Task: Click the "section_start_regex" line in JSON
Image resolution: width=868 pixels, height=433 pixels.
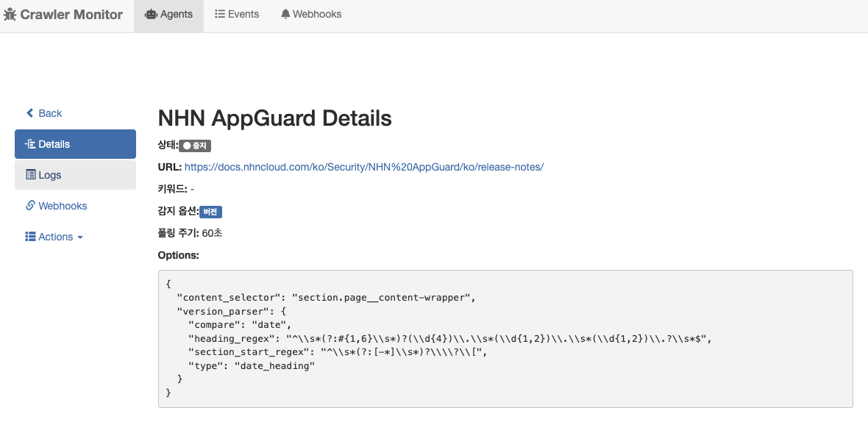Action: click(x=338, y=352)
